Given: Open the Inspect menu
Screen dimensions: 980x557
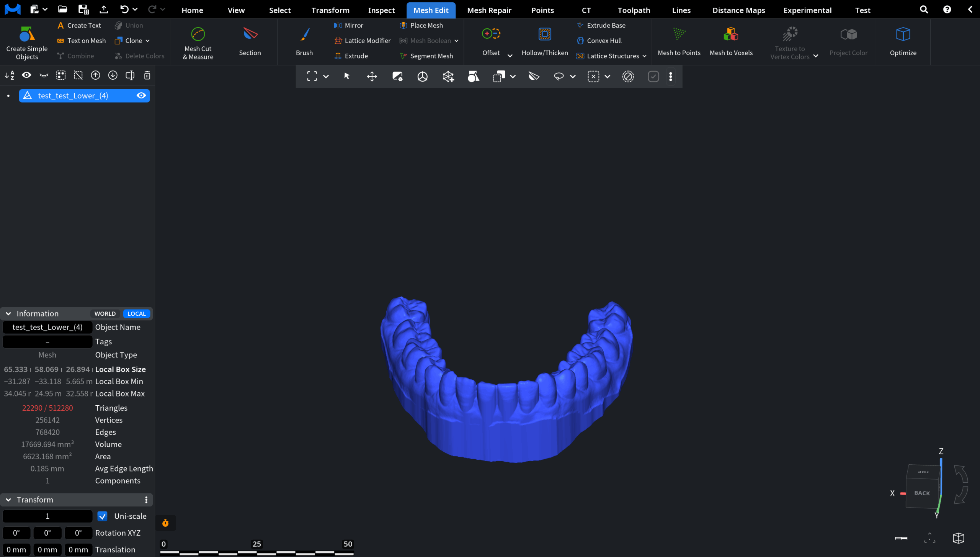Looking at the screenshot, I should tap(381, 10).
